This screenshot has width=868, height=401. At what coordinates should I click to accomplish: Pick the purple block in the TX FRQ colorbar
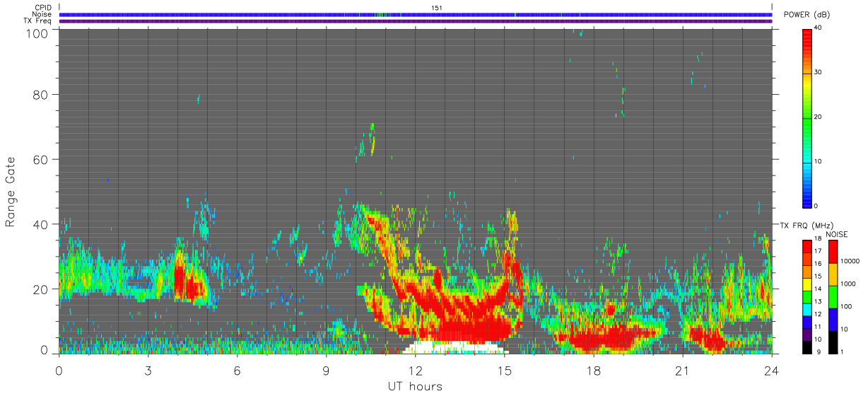coord(807,334)
